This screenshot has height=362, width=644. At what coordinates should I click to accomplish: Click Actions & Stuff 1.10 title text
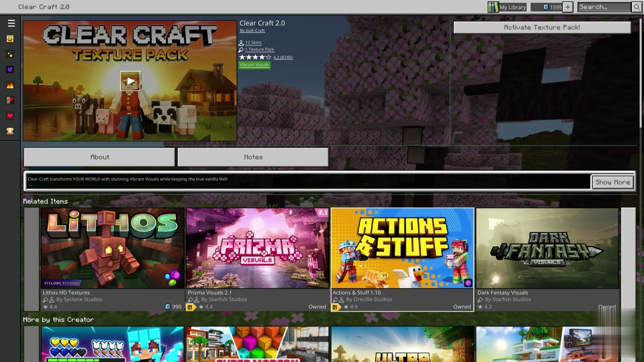tap(357, 293)
